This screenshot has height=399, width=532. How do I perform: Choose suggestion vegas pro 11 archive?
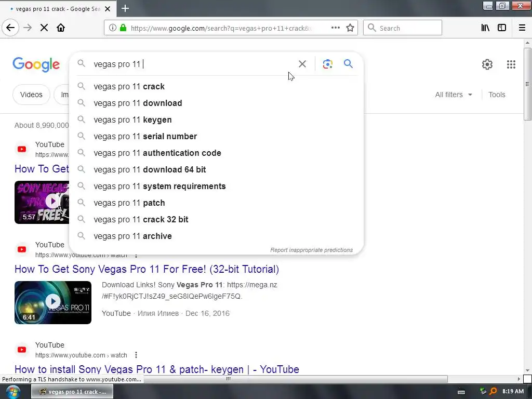216,236
